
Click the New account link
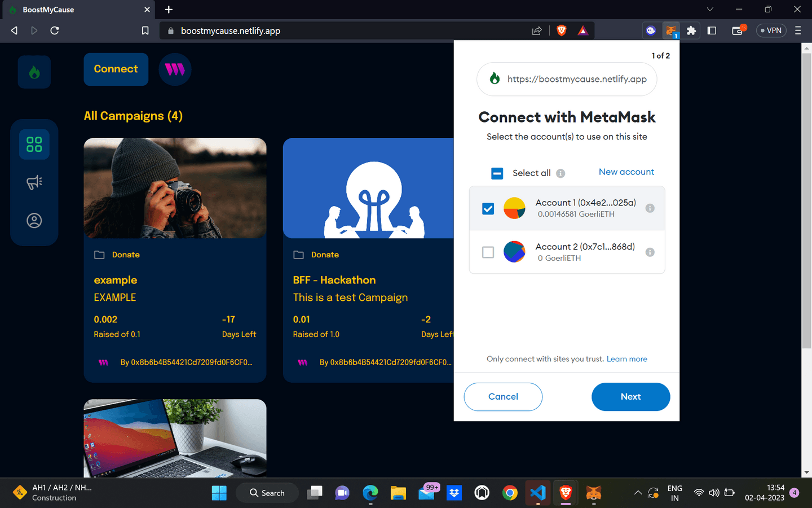[626, 172]
